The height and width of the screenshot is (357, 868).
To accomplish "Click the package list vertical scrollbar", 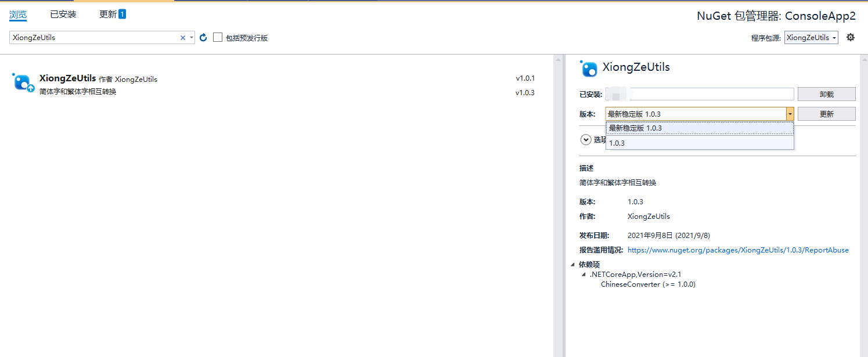I will click(558, 206).
